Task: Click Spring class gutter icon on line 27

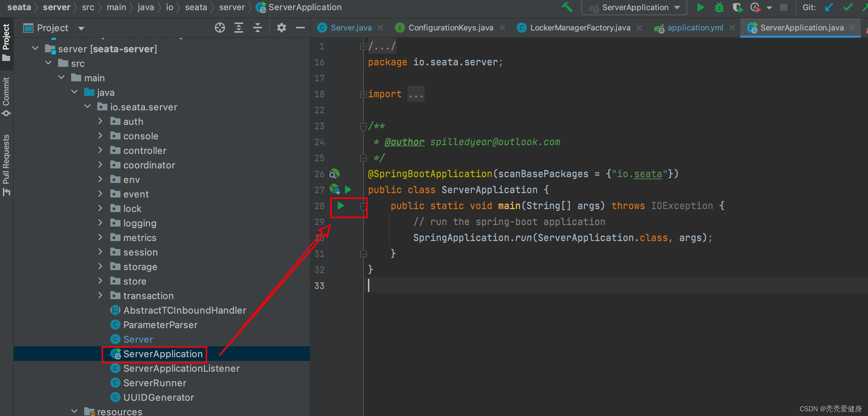Action: [334, 189]
